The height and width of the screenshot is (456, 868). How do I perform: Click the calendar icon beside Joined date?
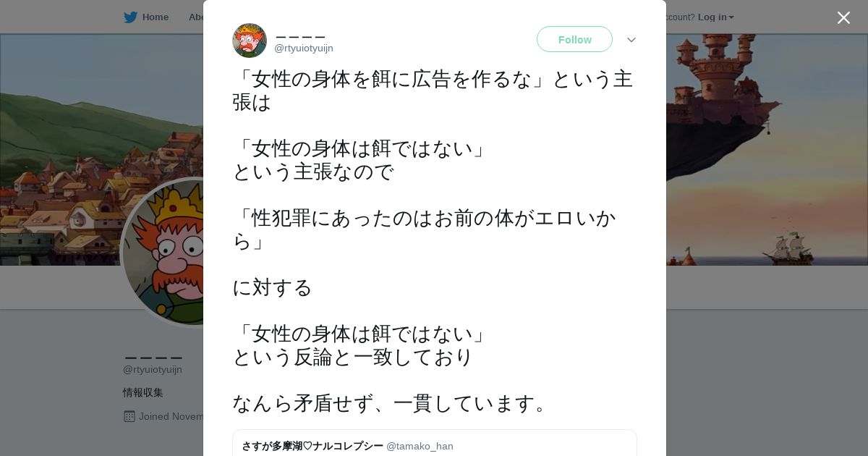click(x=129, y=416)
